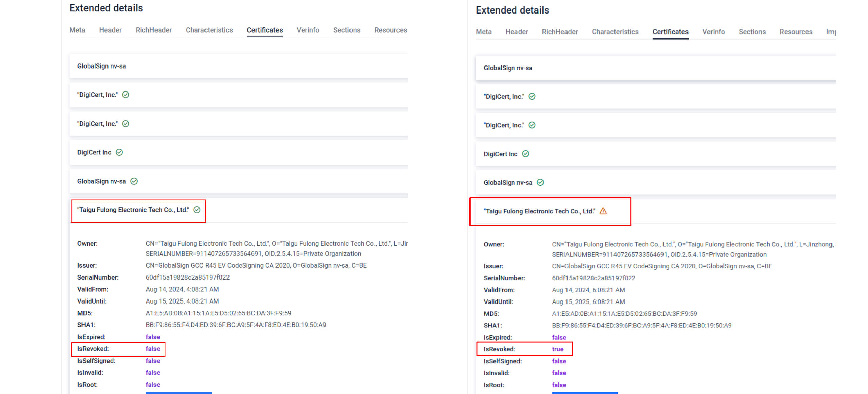
Task: Click the checkmark on right panel GlobalSign nv-sa row
Action: tap(540, 183)
